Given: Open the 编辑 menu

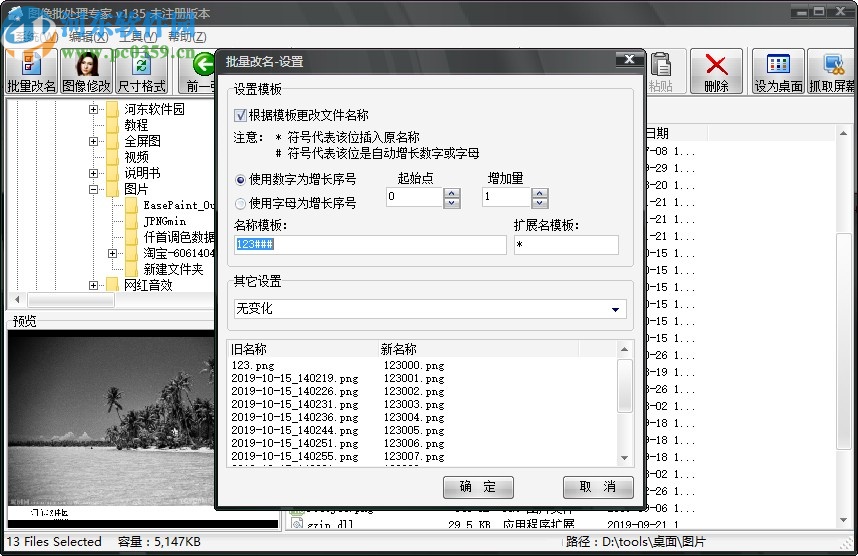Looking at the screenshot, I should 88,37.
